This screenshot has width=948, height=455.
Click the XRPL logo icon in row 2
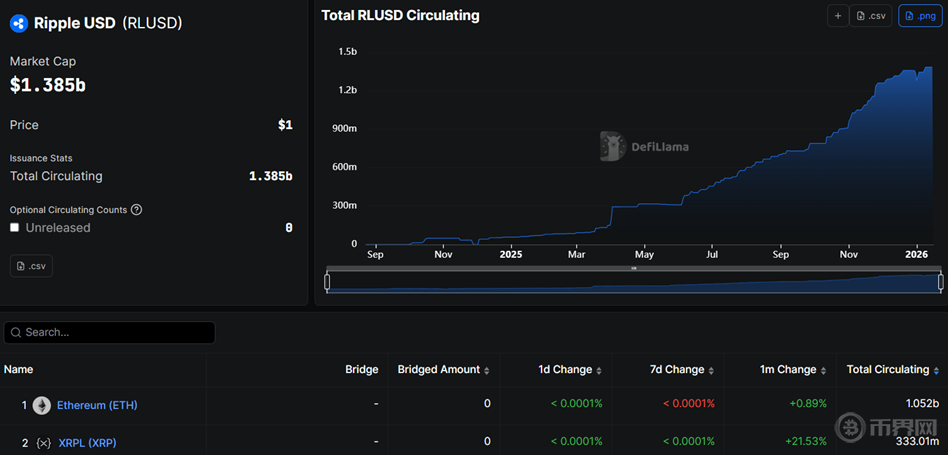(44, 444)
